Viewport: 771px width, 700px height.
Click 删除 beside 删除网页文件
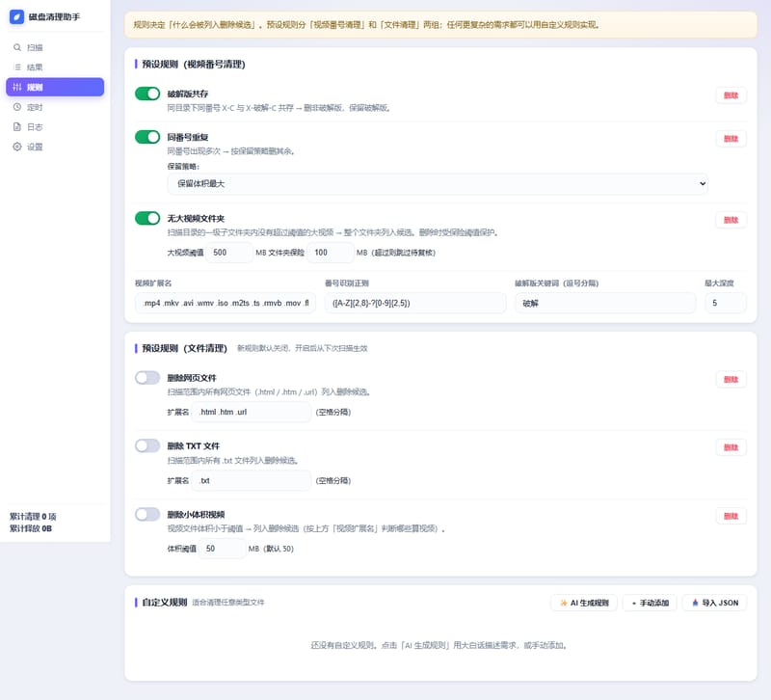click(731, 379)
